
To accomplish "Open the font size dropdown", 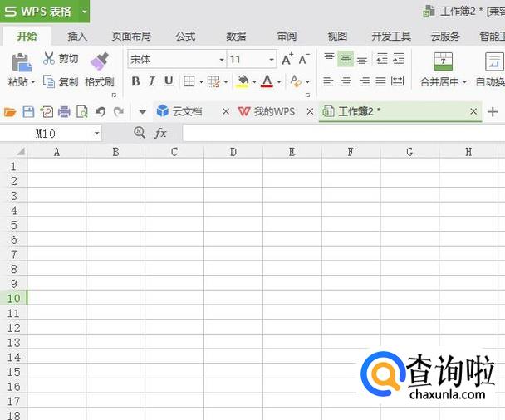I will click(272, 60).
